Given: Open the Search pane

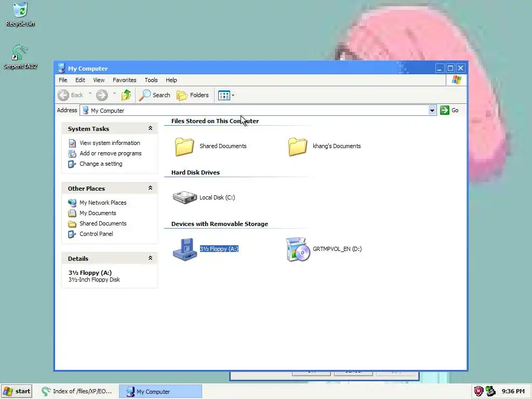Looking at the screenshot, I should pos(155,95).
